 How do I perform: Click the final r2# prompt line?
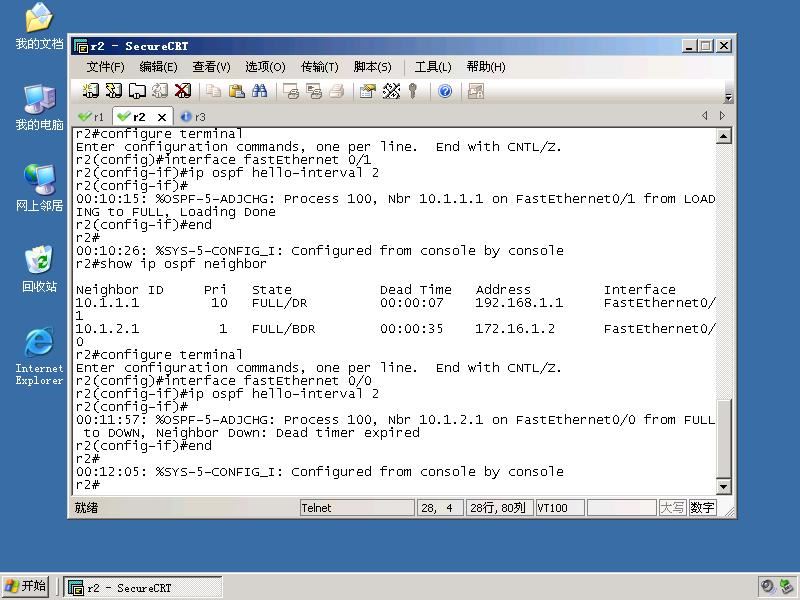coord(88,485)
